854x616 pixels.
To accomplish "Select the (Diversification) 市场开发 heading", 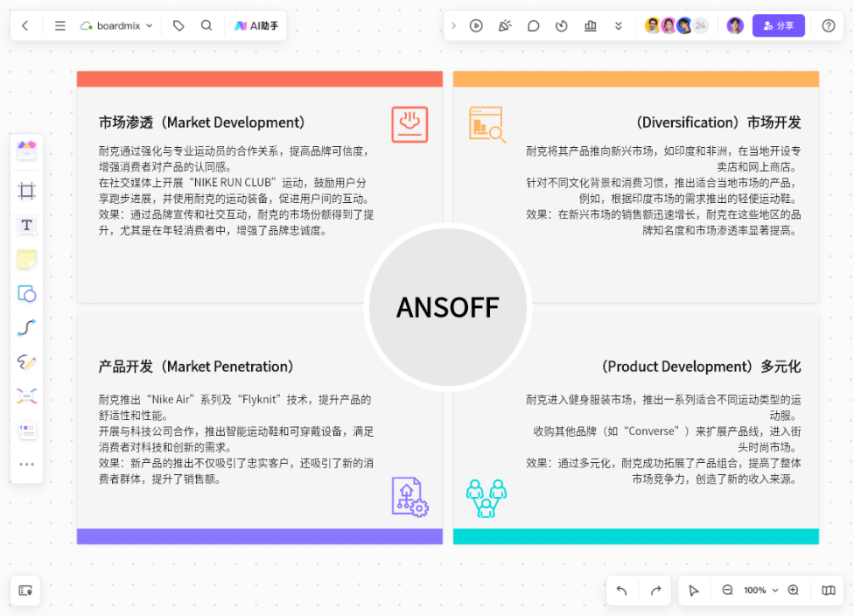I will tap(717, 122).
